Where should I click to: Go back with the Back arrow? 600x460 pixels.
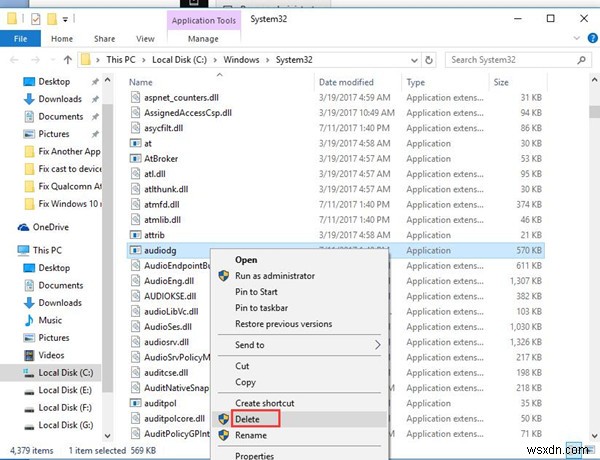click(x=14, y=60)
